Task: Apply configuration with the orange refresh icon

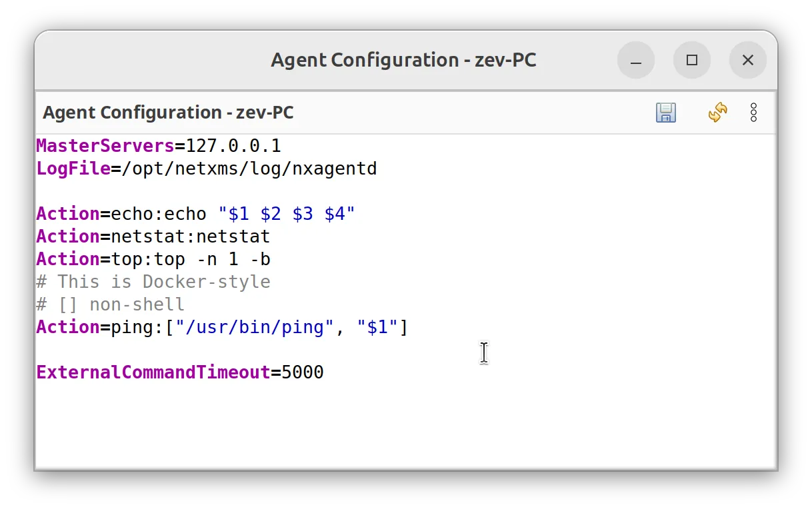Action: 717,113
